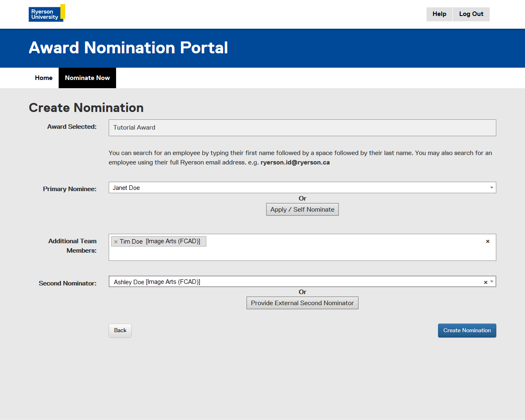525x420 pixels.
Task: Click the Ashley Doe Second Nominator text
Action: tap(157, 282)
